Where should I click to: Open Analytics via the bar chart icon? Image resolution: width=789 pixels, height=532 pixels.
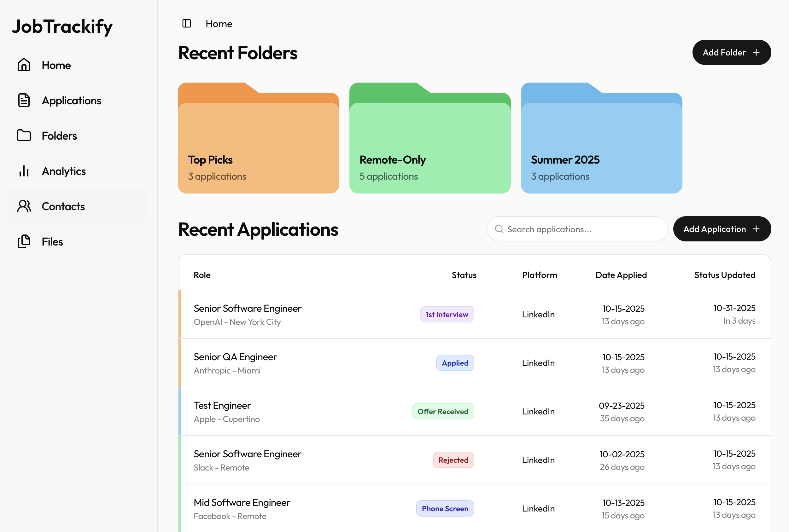pyautogui.click(x=24, y=171)
